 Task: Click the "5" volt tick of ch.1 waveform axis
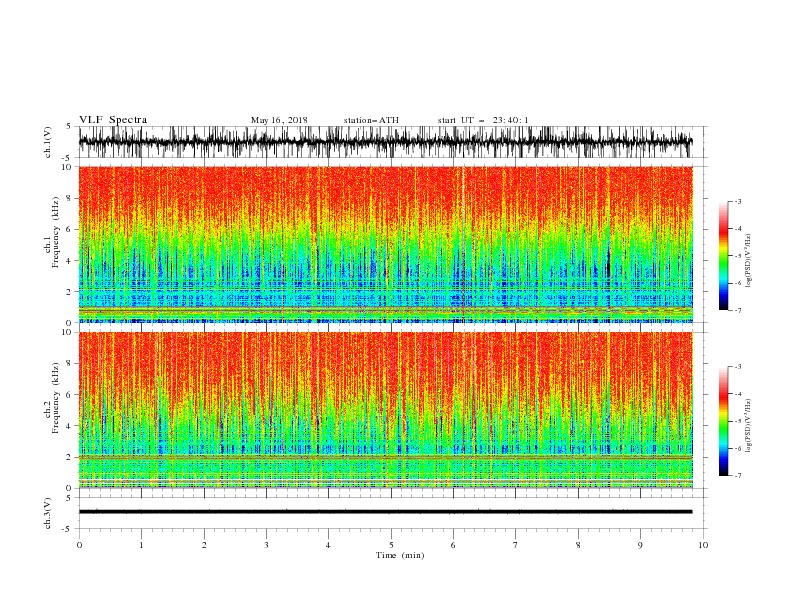click(69, 126)
